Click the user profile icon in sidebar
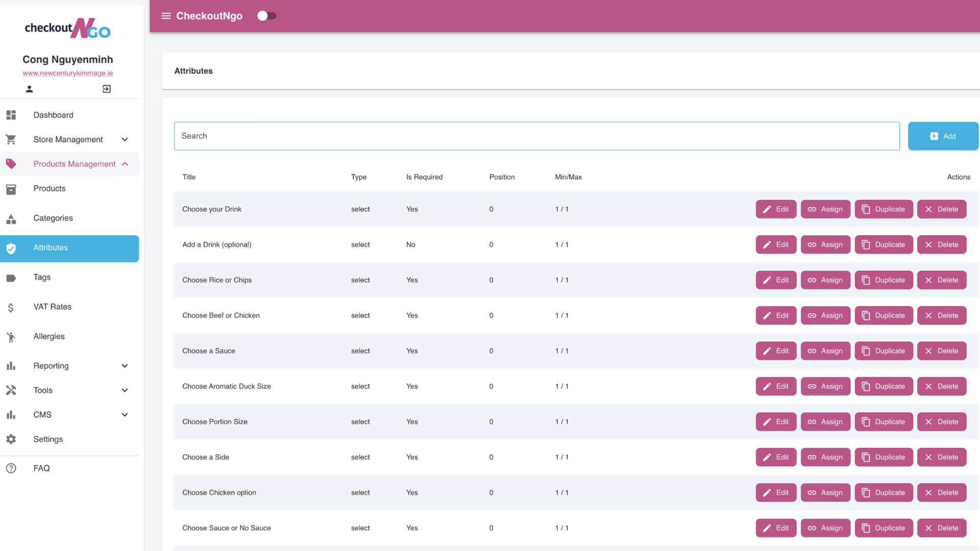The width and height of the screenshot is (980, 551). click(x=29, y=89)
